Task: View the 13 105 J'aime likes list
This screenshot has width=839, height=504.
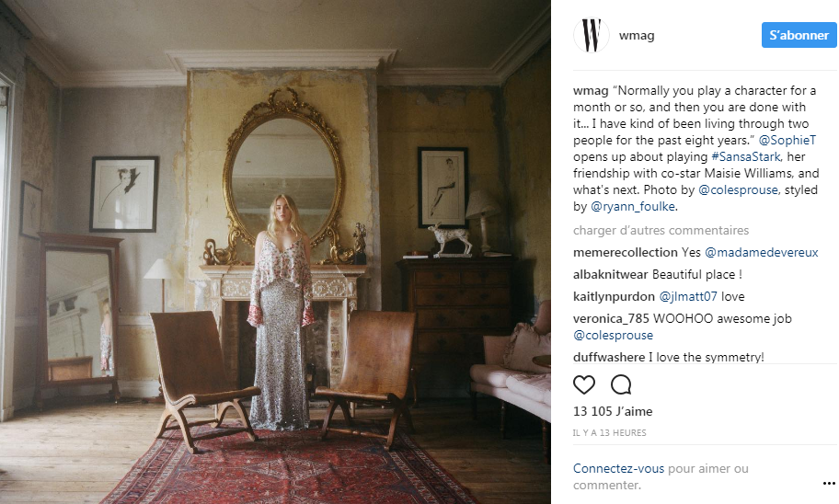Action: 613,411
